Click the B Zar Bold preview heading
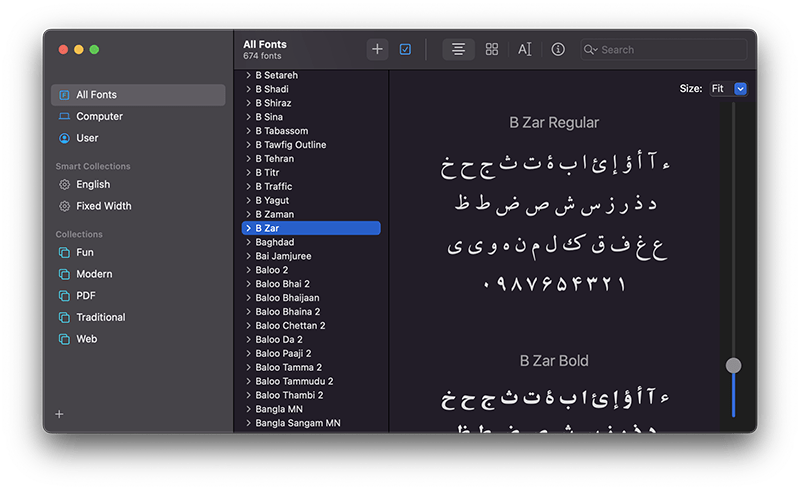The height and width of the screenshot is (490, 800). [554, 361]
